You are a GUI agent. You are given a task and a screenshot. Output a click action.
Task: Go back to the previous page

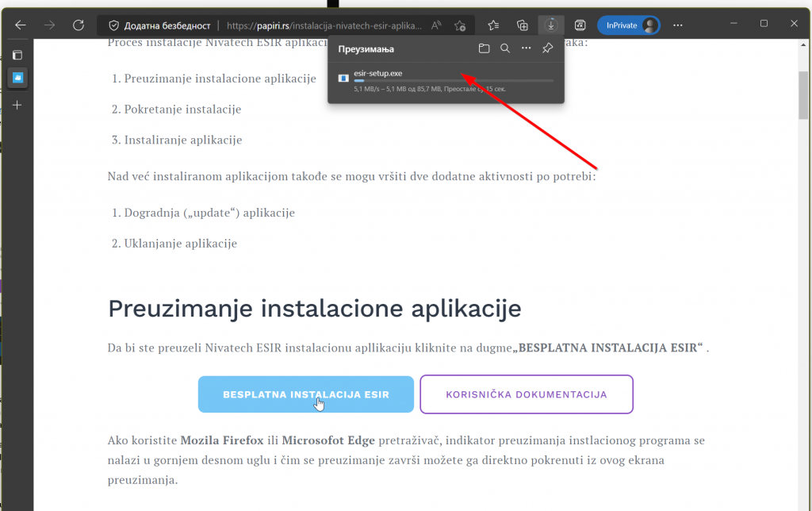pyautogui.click(x=20, y=25)
